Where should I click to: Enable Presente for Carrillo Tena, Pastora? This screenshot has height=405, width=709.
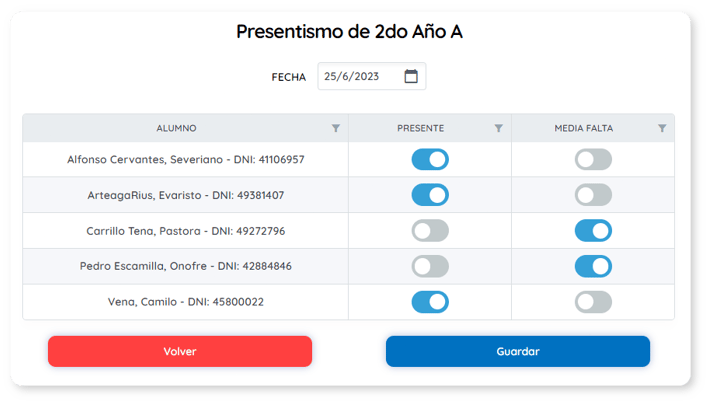pyautogui.click(x=430, y=231)
